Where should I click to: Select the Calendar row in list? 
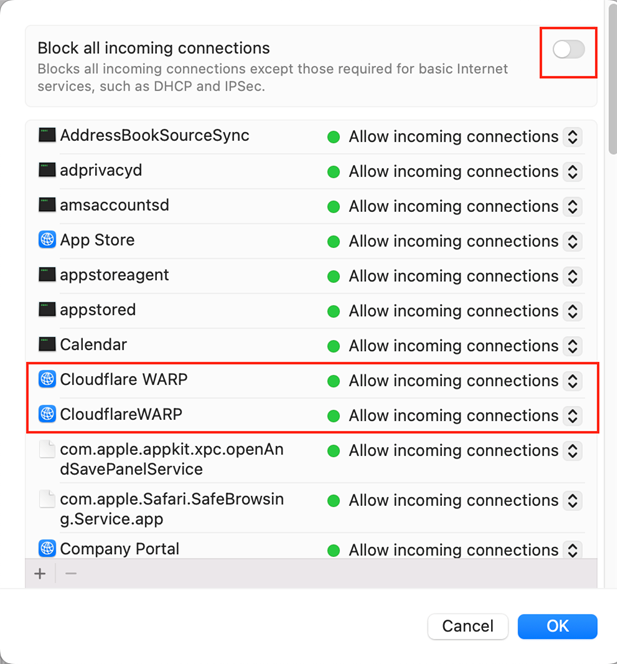point(200,345)
